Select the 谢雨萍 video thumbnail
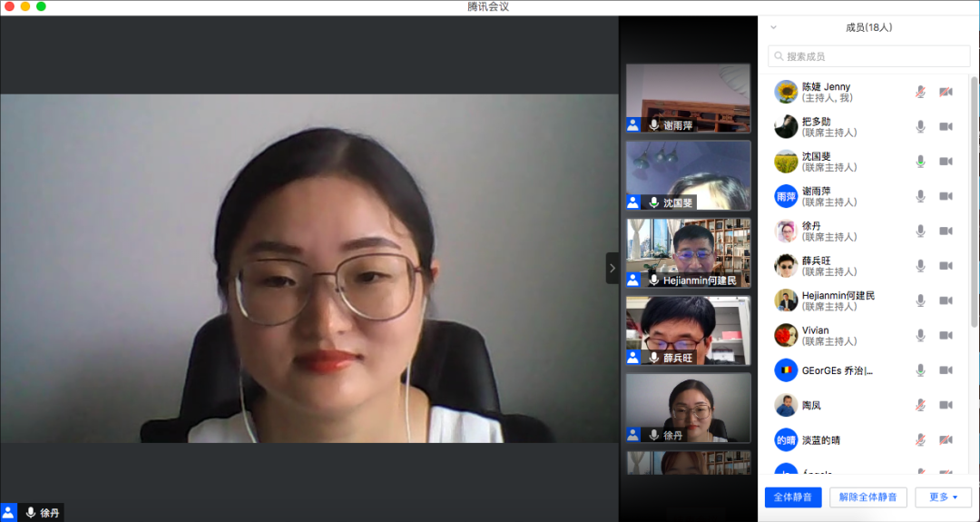 pos(688,98)
